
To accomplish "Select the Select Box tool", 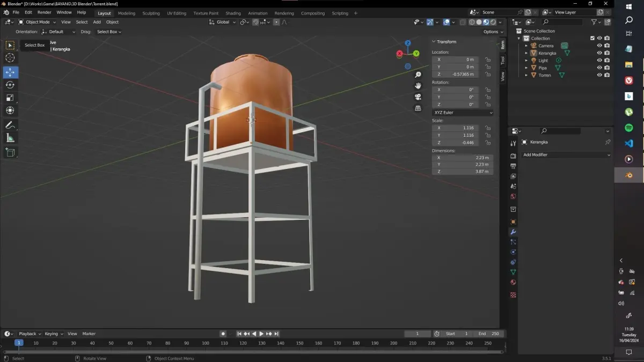I will point(10,45).
